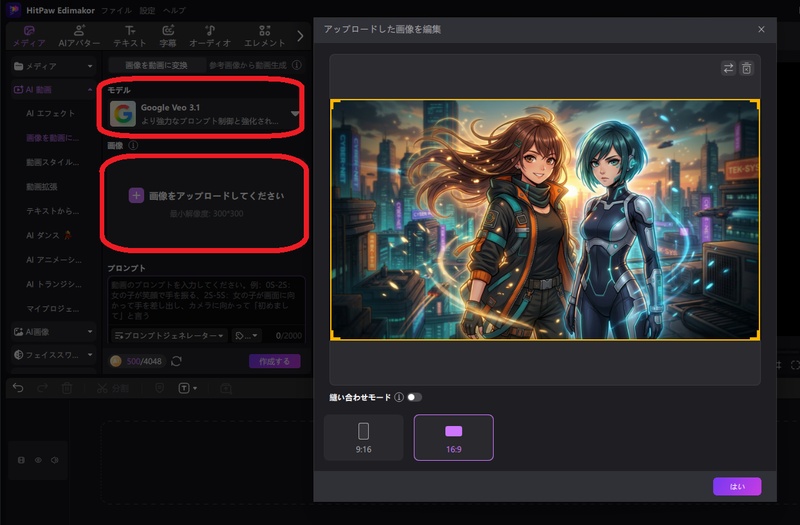Replace the image with swap icon in dialog
The width and height of the screenshot is (800, 525).
pyautogui.click(x=728, y=68)
